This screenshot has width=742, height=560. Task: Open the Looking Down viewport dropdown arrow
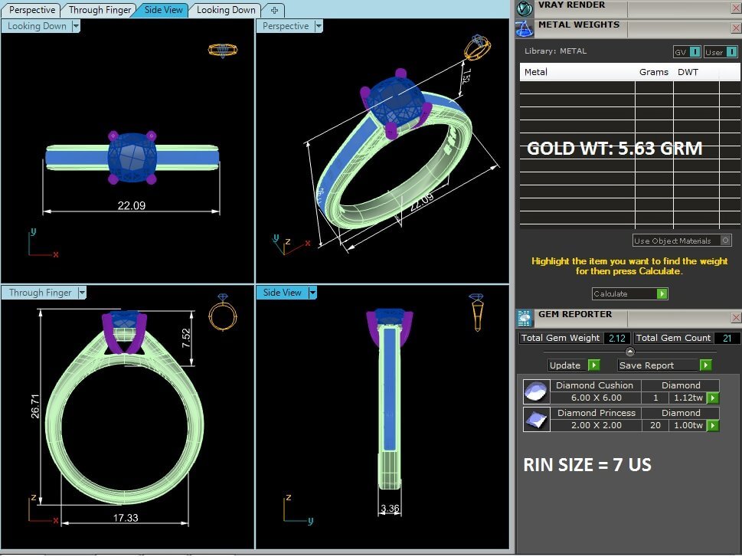coord(76,26)
